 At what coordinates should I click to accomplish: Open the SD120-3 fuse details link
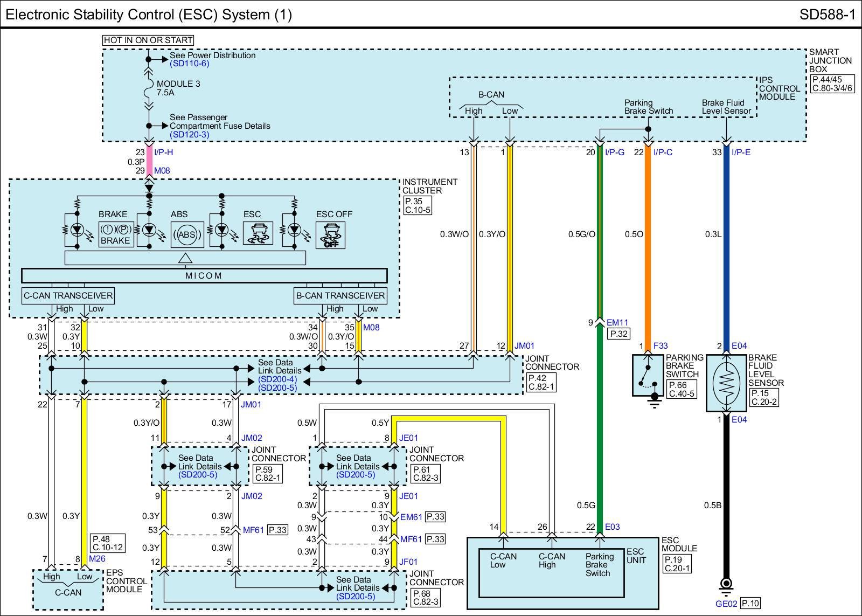tap(189, 134)
